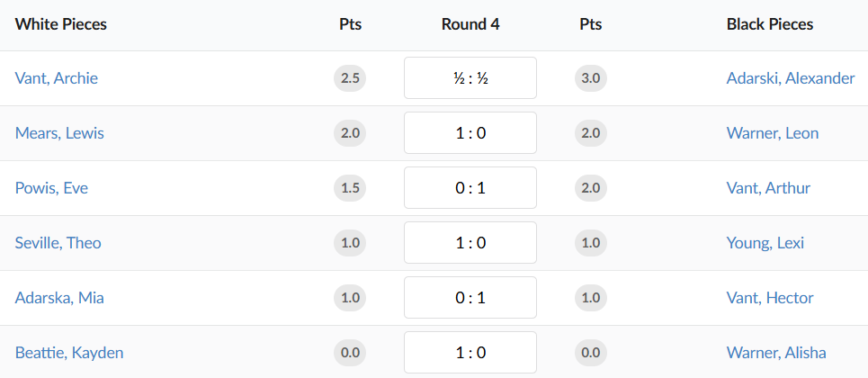This screenshot has height=378, width=868.
Task: Select Adarska, Mia player link
Action: [x=59, y=298]
